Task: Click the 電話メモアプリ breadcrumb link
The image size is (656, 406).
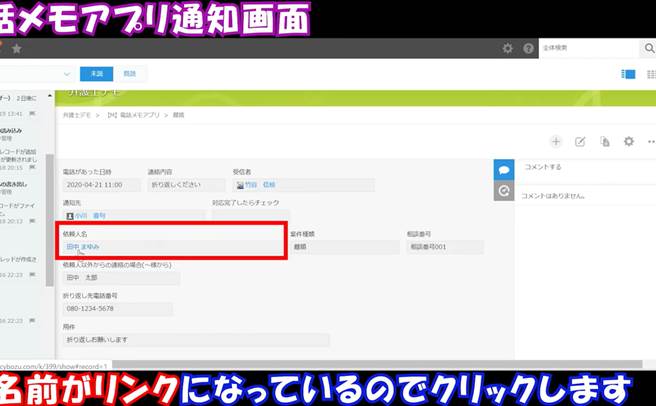Action: tap(134, 115)
